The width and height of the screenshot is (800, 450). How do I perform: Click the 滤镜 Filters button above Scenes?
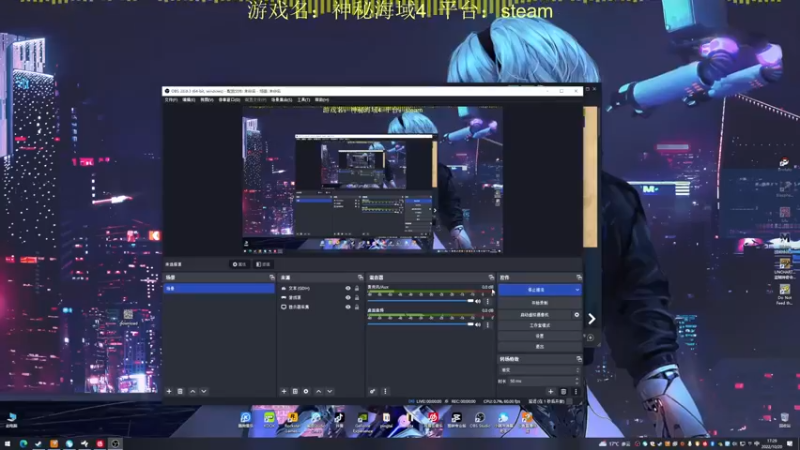[x=263, y=264]
